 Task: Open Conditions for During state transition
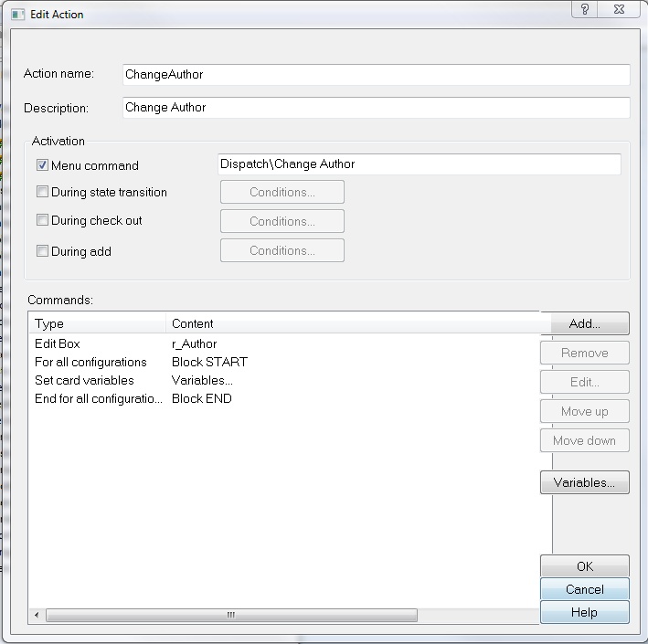coord(282,192)
